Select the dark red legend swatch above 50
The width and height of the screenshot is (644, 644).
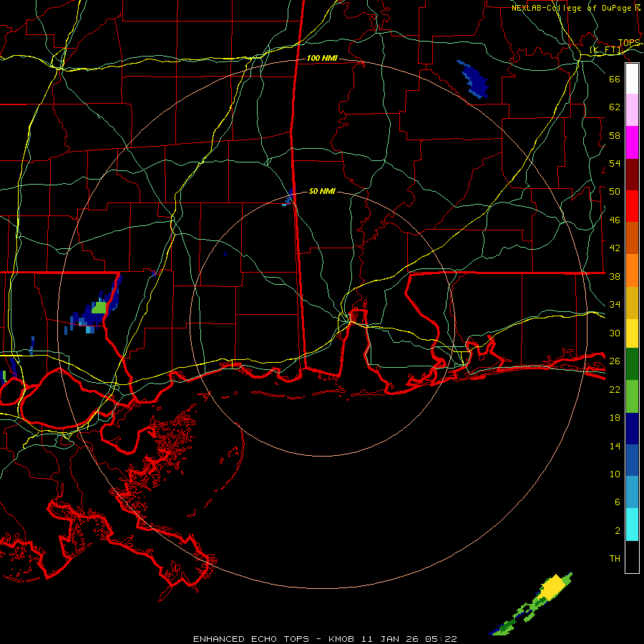(632, 175)
